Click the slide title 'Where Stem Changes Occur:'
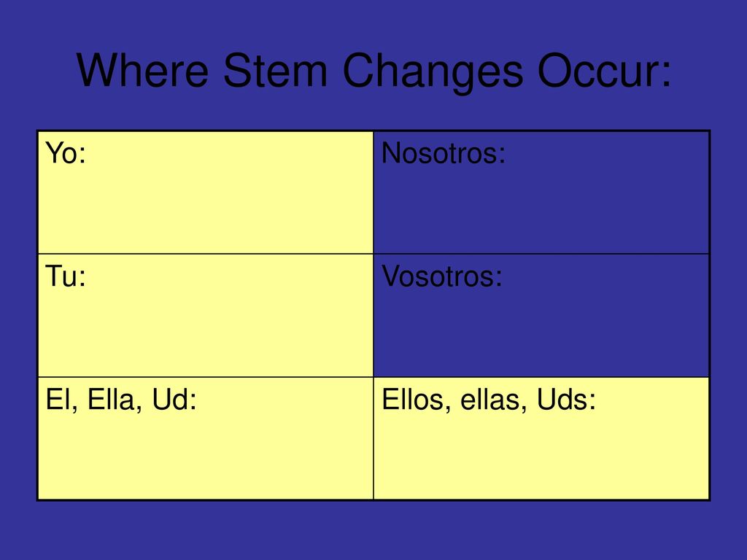 point(374,71)
